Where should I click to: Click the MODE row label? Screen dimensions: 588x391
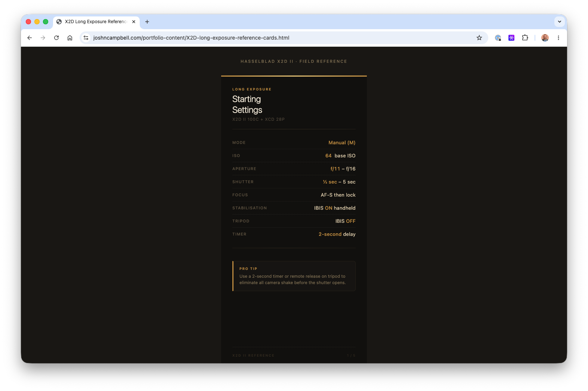click(x=239, y=143)
